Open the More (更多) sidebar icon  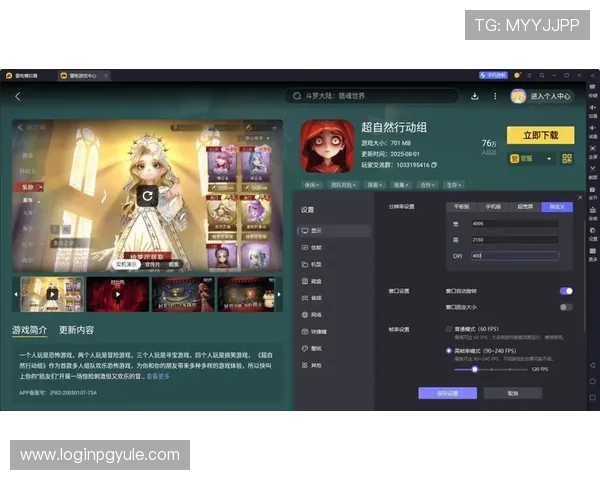coord(592,255)
